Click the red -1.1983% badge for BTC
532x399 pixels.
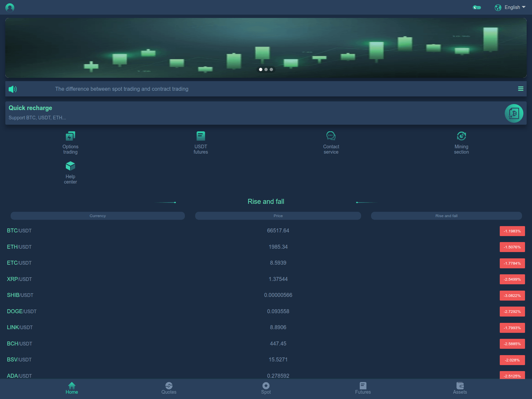(512, 231)
